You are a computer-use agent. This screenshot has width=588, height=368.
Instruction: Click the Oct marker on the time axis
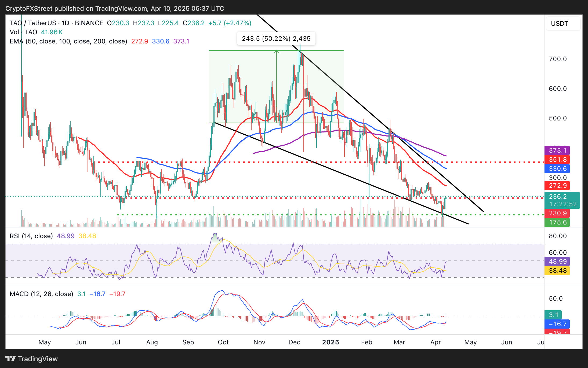click(223, 342)
